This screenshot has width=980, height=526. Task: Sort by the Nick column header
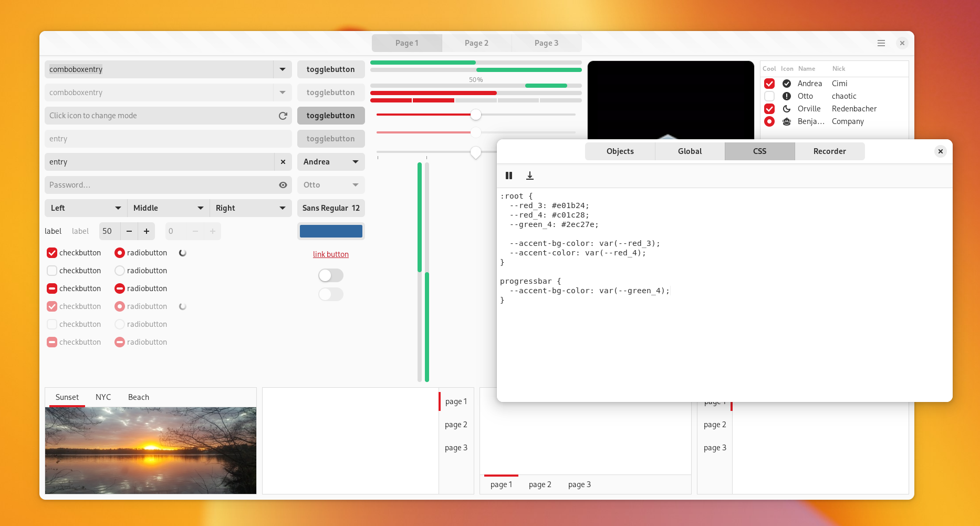click(839, 69)
